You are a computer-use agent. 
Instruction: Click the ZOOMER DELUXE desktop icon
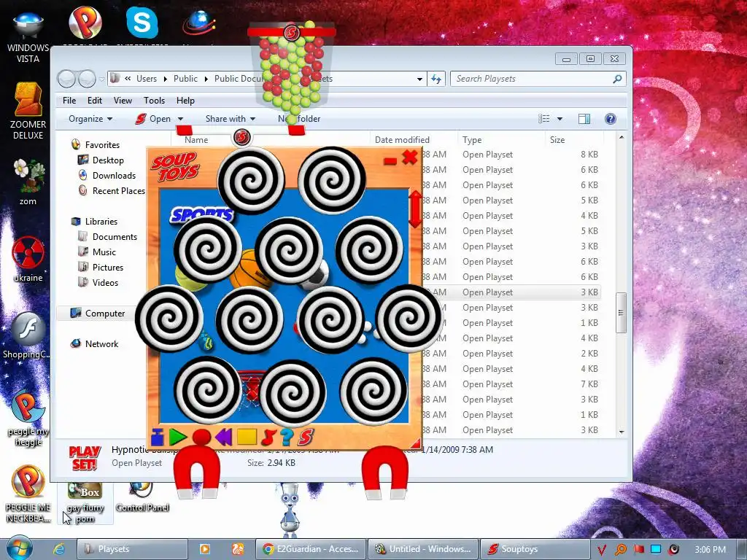28,111
